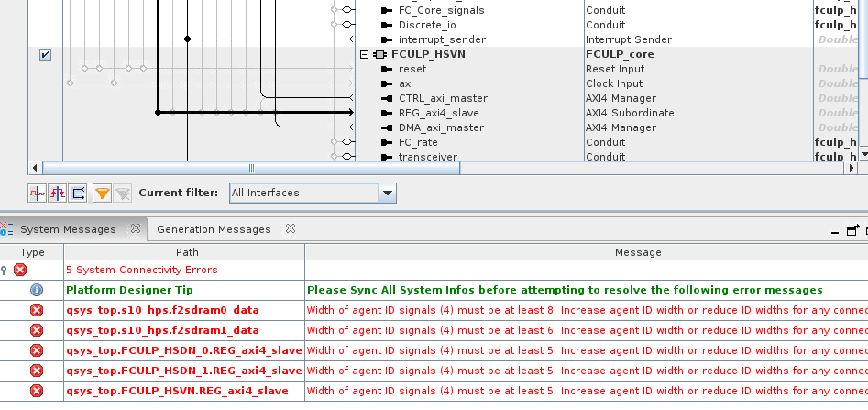Viewport: 868px width, 410px height.
Task: Select path qsys_top.FCULP_HSDN_1.REG_axi4_slave
Action: (x=184, y=371)
